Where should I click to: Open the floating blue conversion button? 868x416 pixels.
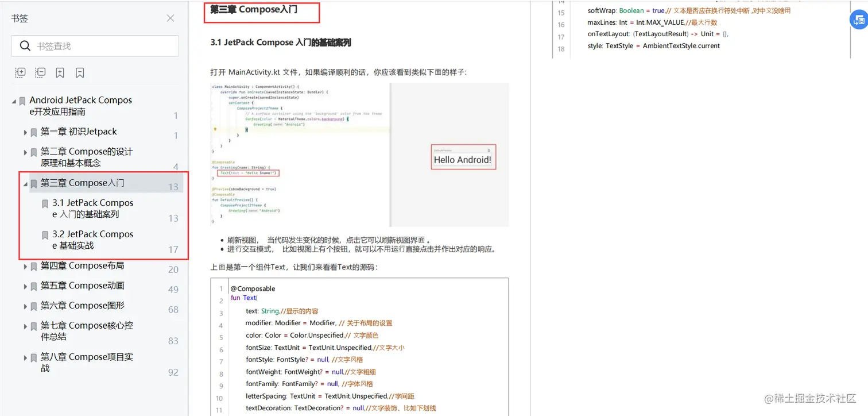[859, 19]
